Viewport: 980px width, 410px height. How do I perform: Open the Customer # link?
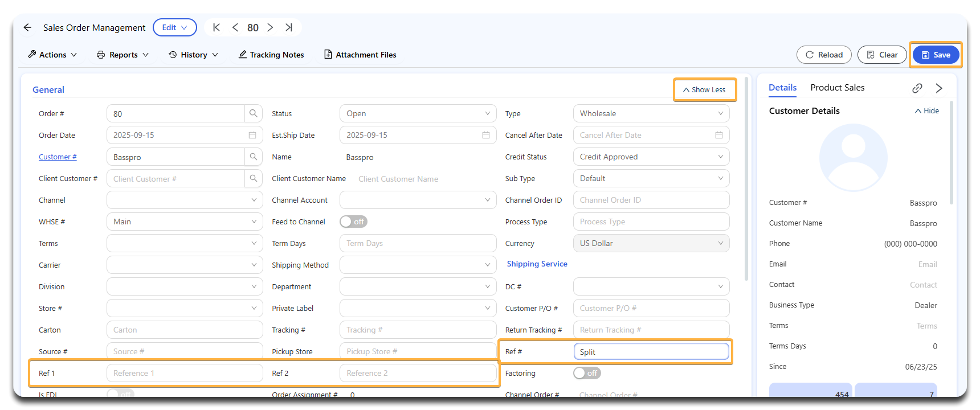pos(58,157)
